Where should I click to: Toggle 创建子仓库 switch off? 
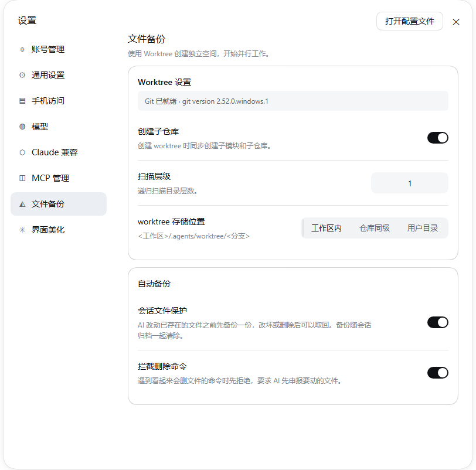point(437,138)
